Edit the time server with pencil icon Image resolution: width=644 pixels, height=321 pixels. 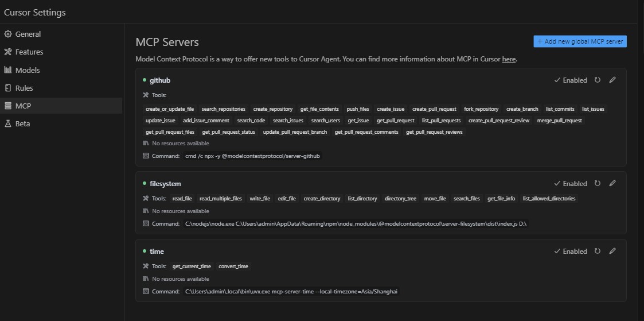pos(612,252)
